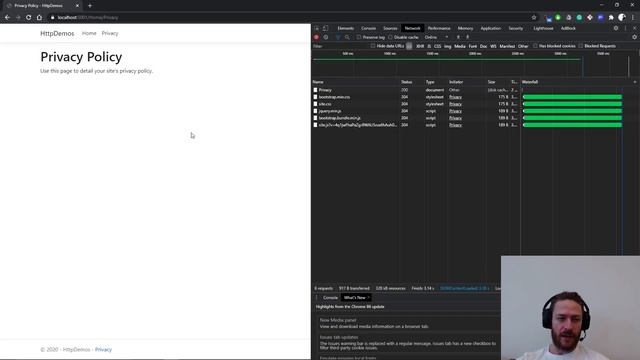Toggle the DevTools device toolbar icon
Image resolution: width=640 pixels, height=360 pixels.
click(x=325, y=28)
